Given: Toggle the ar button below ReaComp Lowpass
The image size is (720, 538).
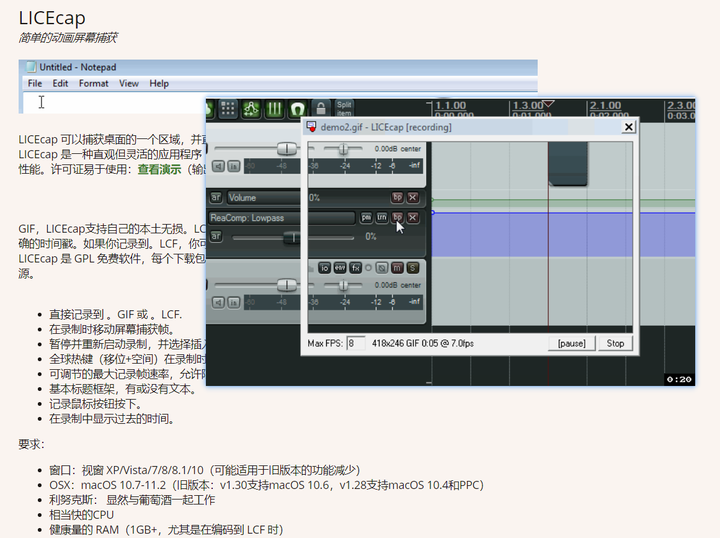Looking at the screenshot, I should click(215, 236).
